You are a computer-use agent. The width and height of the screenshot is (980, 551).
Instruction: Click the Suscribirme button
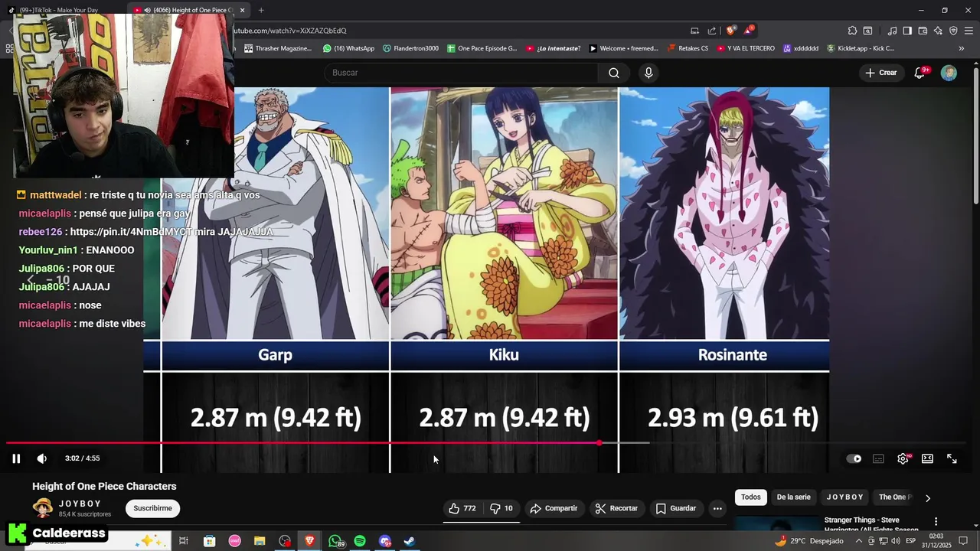(x=152, y=508)
